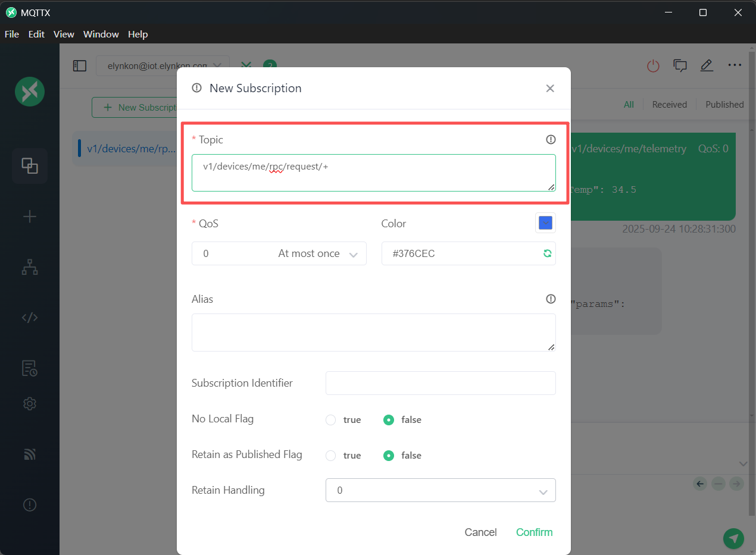Click the green connected-count badge
Screen dimensions: 756x555
(270, 65)
